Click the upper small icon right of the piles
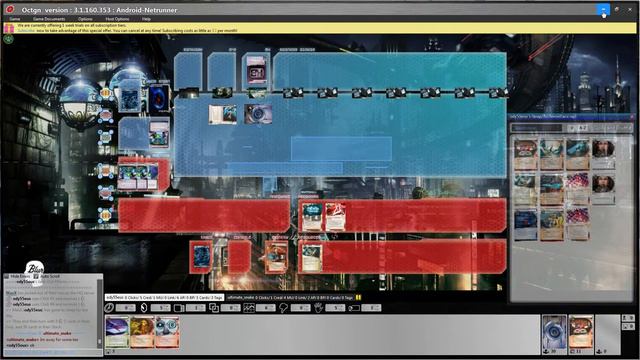The image size is (640, 360). (628, 318)
